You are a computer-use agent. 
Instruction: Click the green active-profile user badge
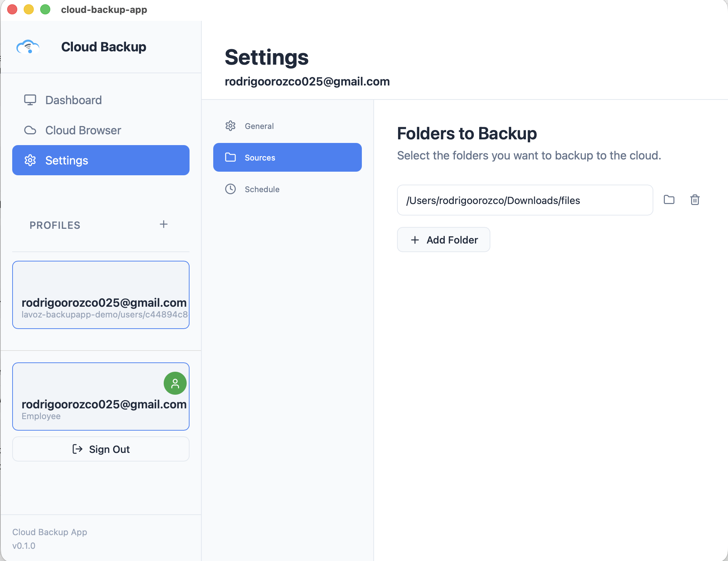pyautogui.click(x=175, y=383)
